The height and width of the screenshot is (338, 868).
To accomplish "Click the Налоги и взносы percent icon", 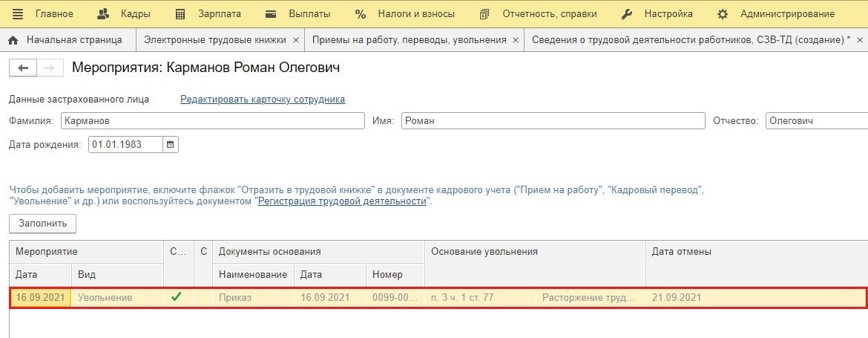I will point(361,14).
